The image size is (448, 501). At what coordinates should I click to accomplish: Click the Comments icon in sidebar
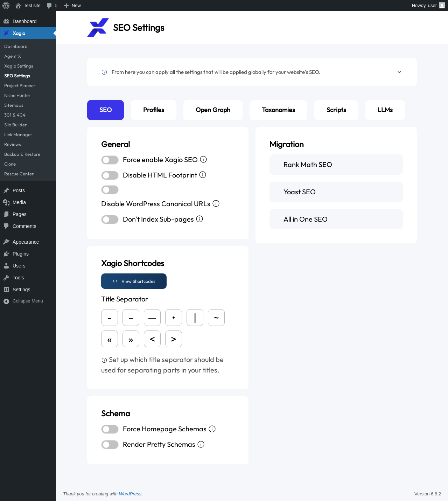6,226
